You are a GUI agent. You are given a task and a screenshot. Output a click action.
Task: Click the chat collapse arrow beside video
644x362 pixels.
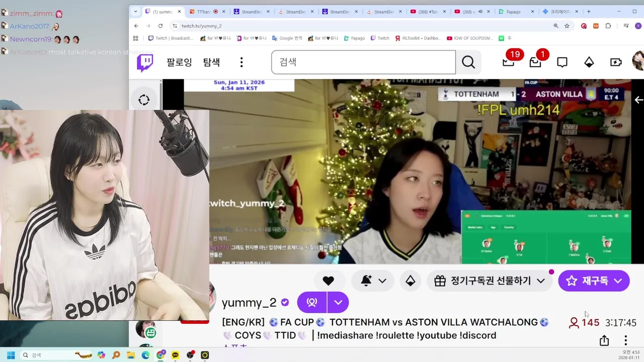coord(638,100)
